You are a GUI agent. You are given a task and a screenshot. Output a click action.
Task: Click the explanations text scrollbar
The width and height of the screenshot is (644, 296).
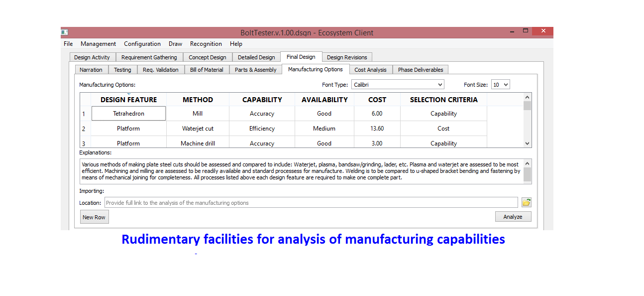coord(528,171)
